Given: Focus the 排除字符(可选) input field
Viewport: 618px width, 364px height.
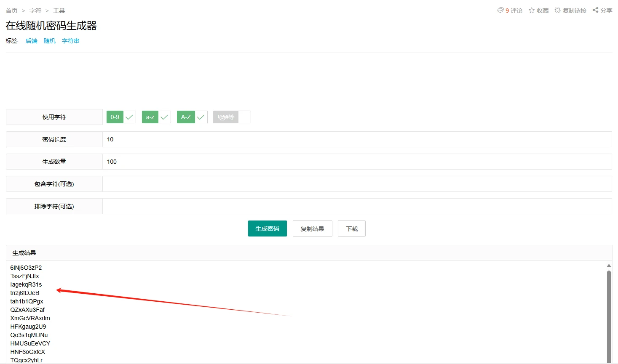Looking at the screenshot, I should [x=357, y=206].
